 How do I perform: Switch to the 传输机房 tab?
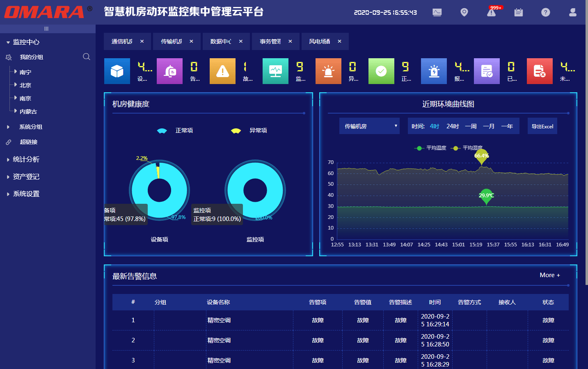point(172,41)
